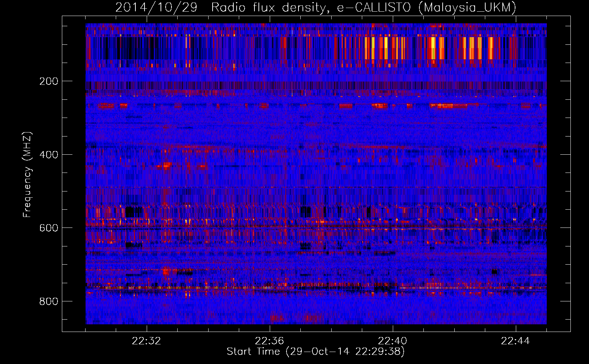This screenshot has height=364, width=589.
Task: Click the "22:36" time tick label
Action: [269, 341]
